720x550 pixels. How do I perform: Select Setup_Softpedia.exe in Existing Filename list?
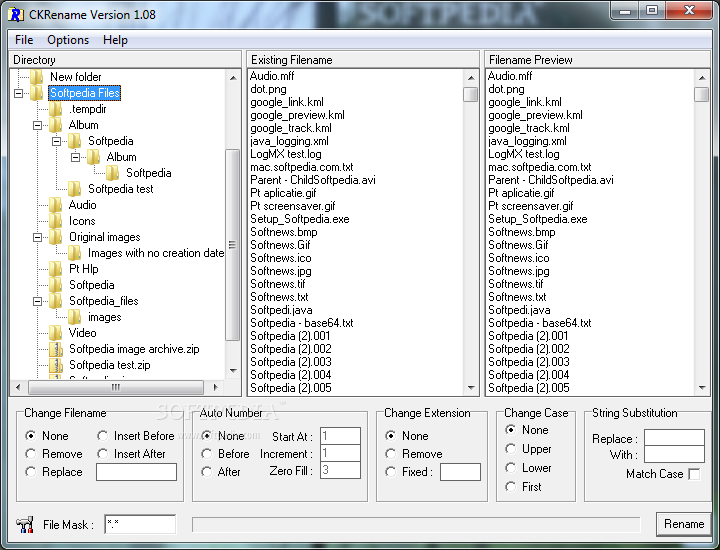[x=300, y=219]
